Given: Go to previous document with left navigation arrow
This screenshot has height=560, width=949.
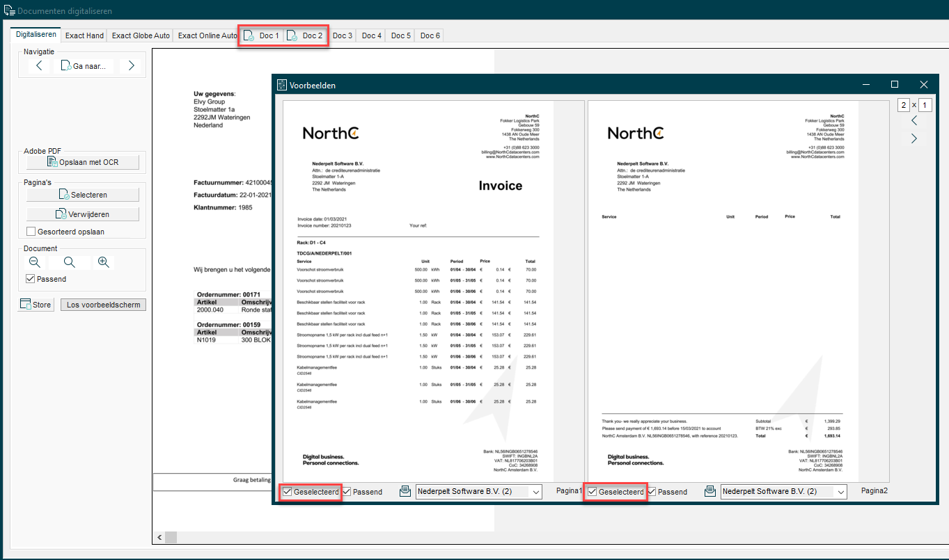Looking at the screenshot, I should (39, 66).
